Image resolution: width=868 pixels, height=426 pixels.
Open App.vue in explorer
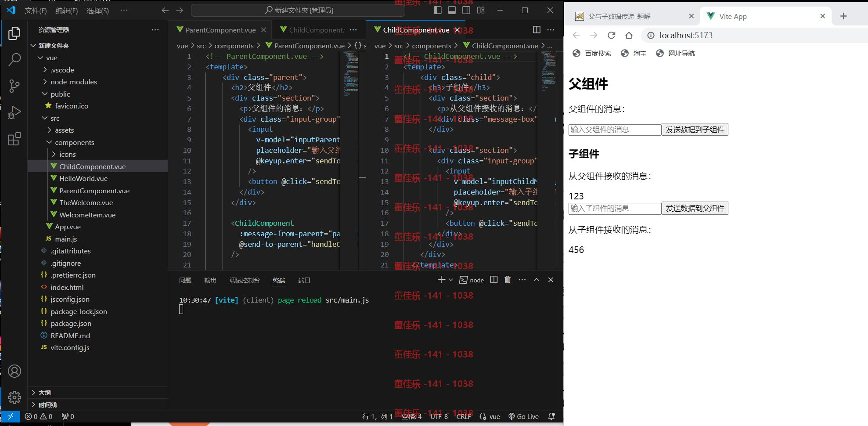(68, 227)
